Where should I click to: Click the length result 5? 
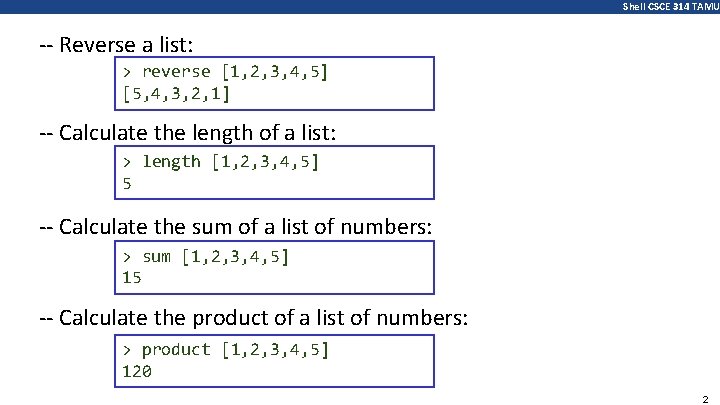[x=127, y=183]
